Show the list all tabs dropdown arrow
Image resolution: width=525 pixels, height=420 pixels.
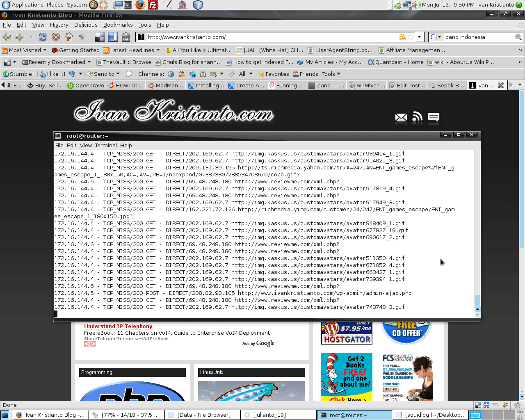click(520, 85)
